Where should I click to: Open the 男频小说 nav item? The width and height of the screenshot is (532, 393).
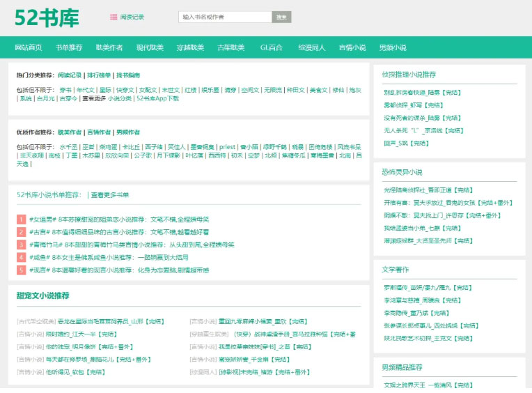pyautogui.click(x=393, y=47)
